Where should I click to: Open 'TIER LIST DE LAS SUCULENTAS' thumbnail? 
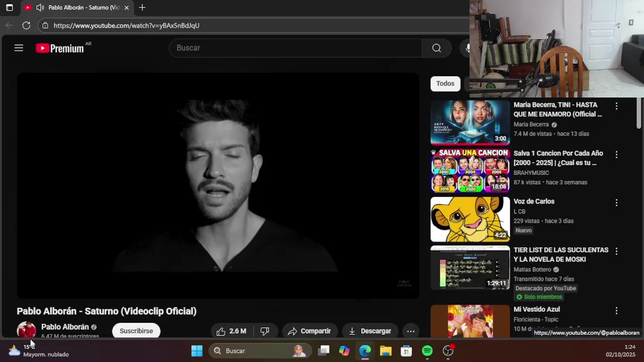click(x=470, y=267)
